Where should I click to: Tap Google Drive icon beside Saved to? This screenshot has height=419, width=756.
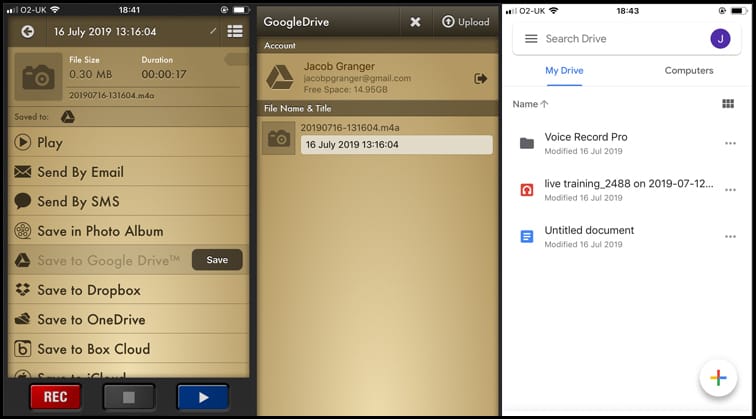68,117
